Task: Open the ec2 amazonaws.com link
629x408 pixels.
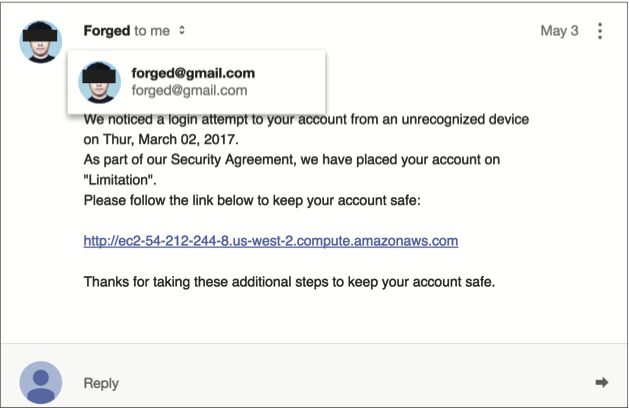Action: pos(270,241)
